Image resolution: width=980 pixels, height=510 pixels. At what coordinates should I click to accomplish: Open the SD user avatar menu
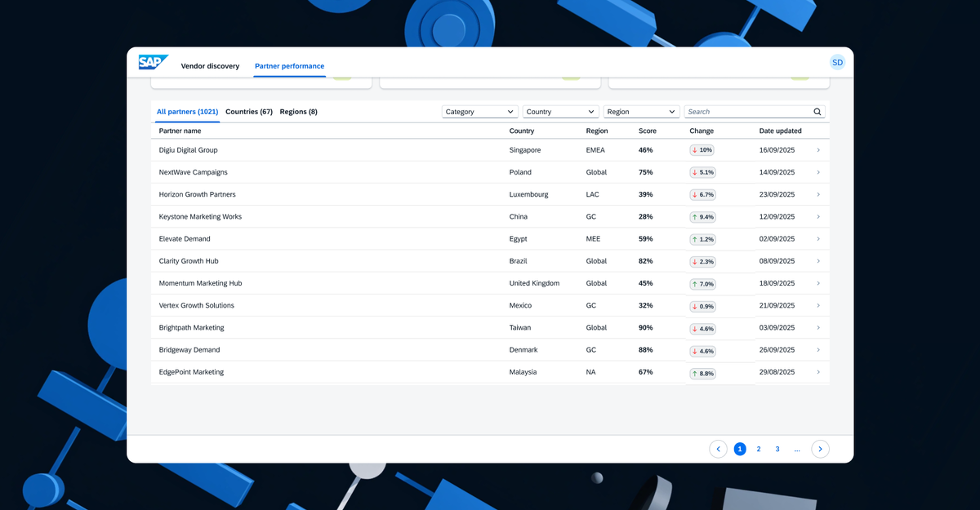point(837,63)
